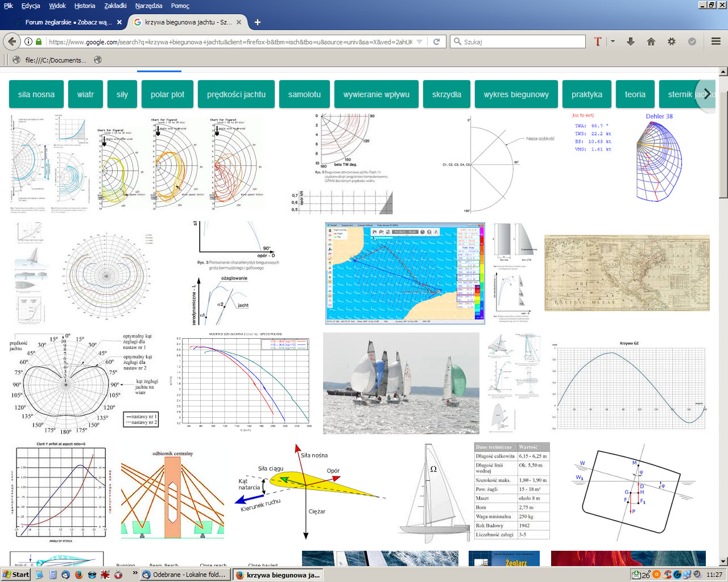Open the downloads arrow icon
Image resolution: width=728 pixels, height=582 pixels.
(631, 41)
